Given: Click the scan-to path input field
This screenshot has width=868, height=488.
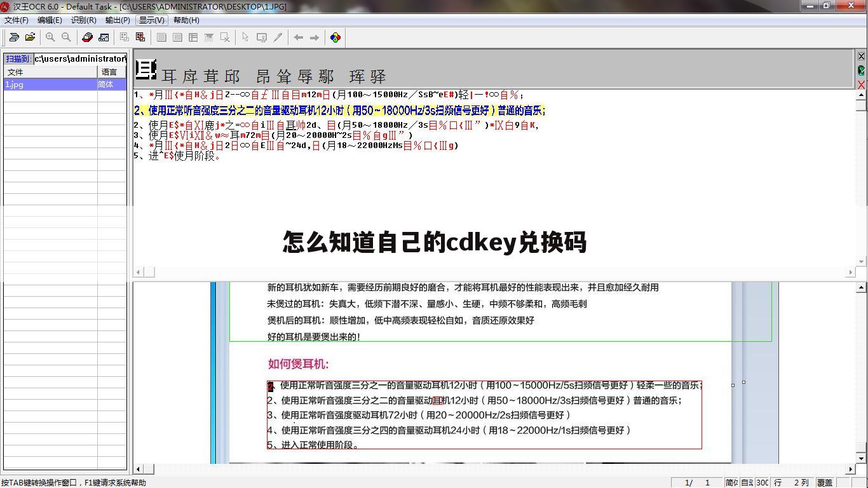Looking at the screenshot, I should click(80, 58).
